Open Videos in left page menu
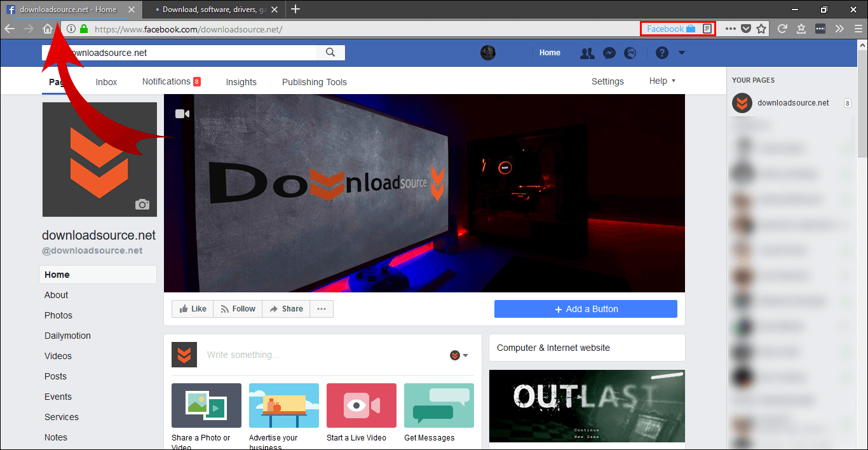Screen dimensions: 868x450 pos(58,356)
